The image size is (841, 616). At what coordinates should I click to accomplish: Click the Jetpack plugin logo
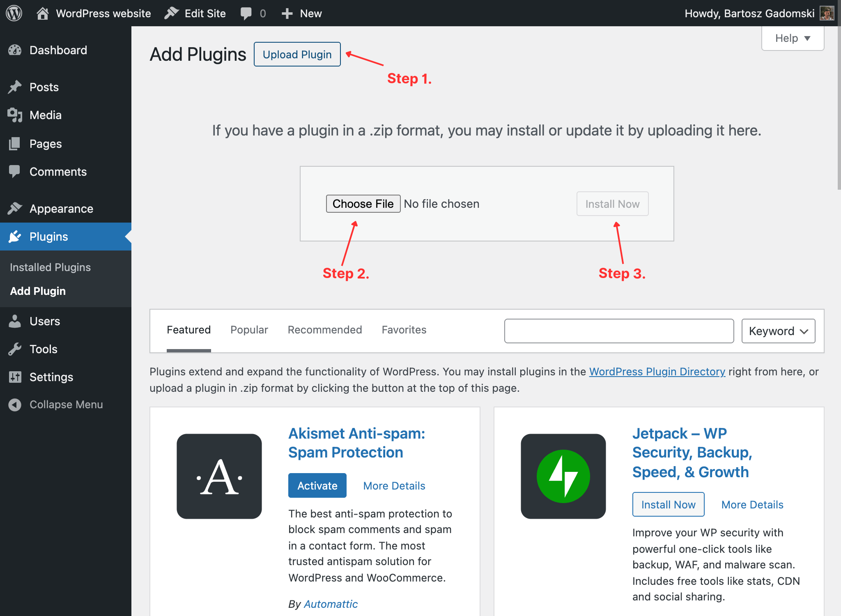pyautogui.click(x=563, y=476)
